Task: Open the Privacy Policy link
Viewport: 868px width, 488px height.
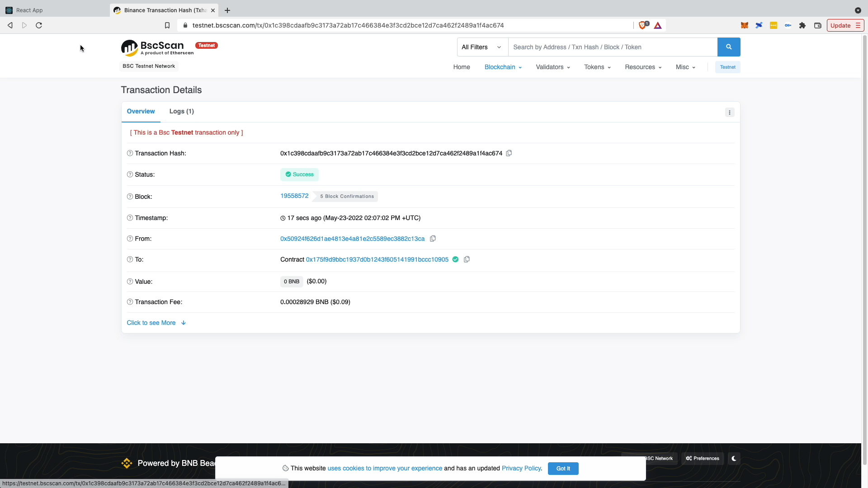Action: (521, 468)
